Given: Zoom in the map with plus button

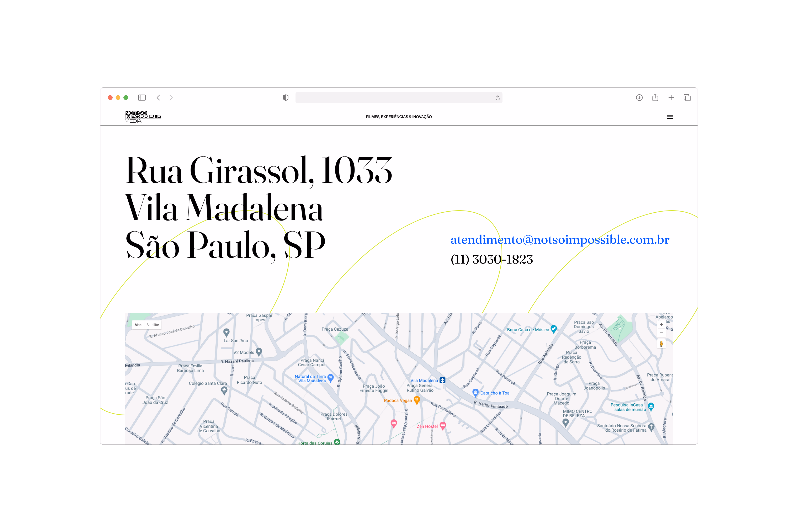Looking at the screenshot, I should 661,324.
